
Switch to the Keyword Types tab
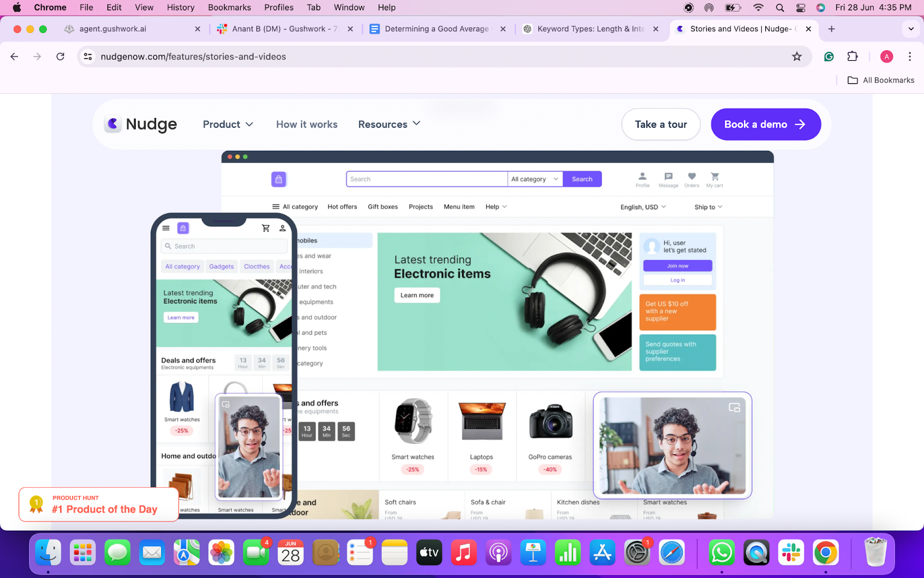pos(589,29)
